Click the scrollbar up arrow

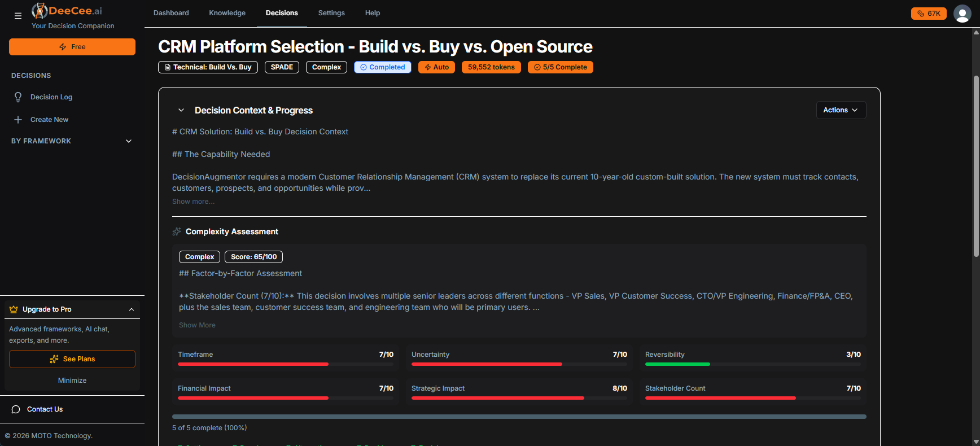(x=976, y=32)
